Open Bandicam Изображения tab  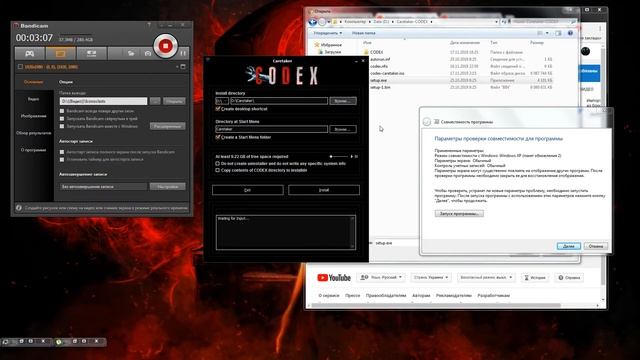click(33, 116)
